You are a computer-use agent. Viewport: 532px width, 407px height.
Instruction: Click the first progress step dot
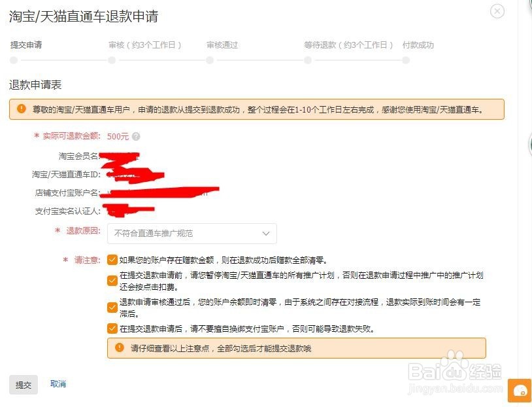[x=14, y=60]
